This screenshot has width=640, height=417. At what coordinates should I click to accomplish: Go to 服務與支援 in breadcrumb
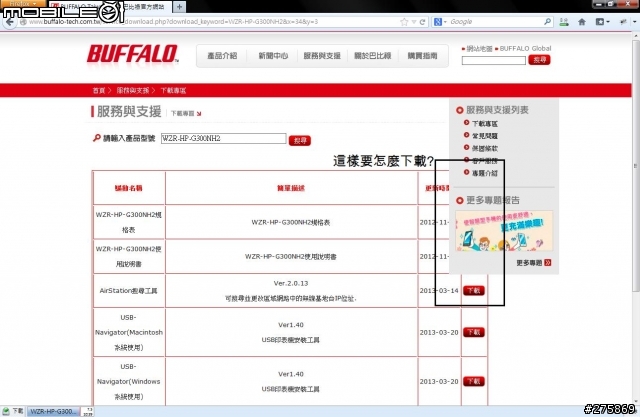(x=133, y=91)
